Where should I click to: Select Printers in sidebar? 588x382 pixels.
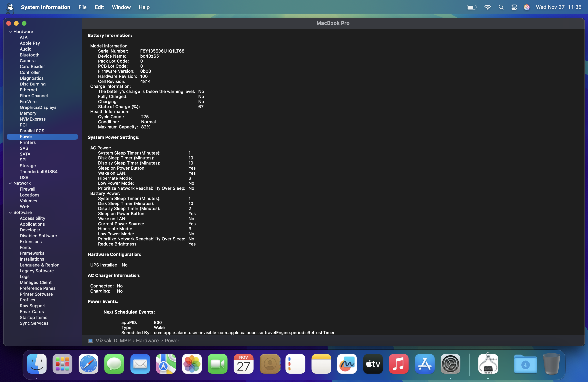click(28, 142)
